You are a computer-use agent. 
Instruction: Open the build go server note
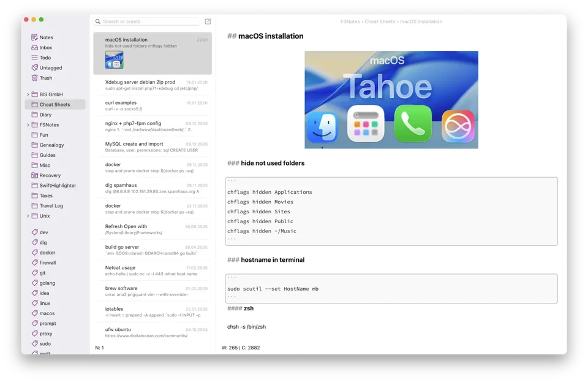tap(153, 250)
